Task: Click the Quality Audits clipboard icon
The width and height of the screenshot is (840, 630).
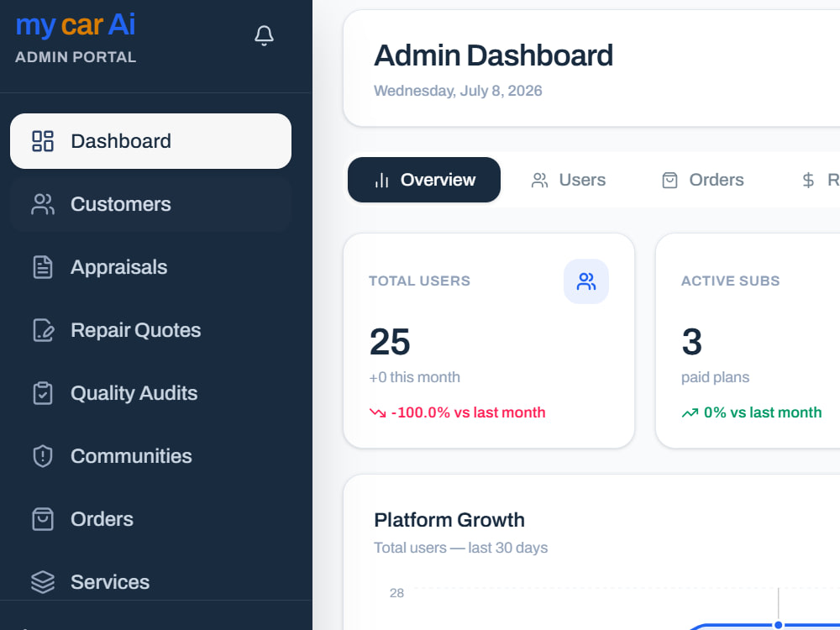Action: (x=43, y=393)
